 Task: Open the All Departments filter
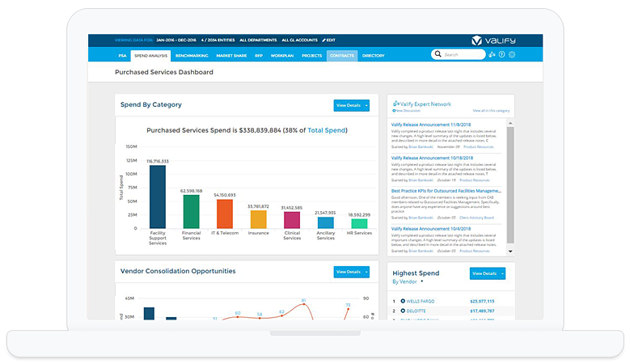click(x=258, y=40)
